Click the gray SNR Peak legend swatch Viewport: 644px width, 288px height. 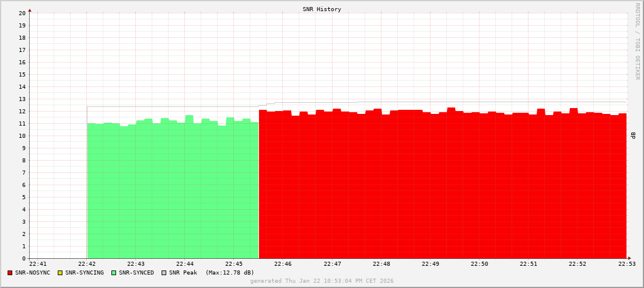[164, 273]
